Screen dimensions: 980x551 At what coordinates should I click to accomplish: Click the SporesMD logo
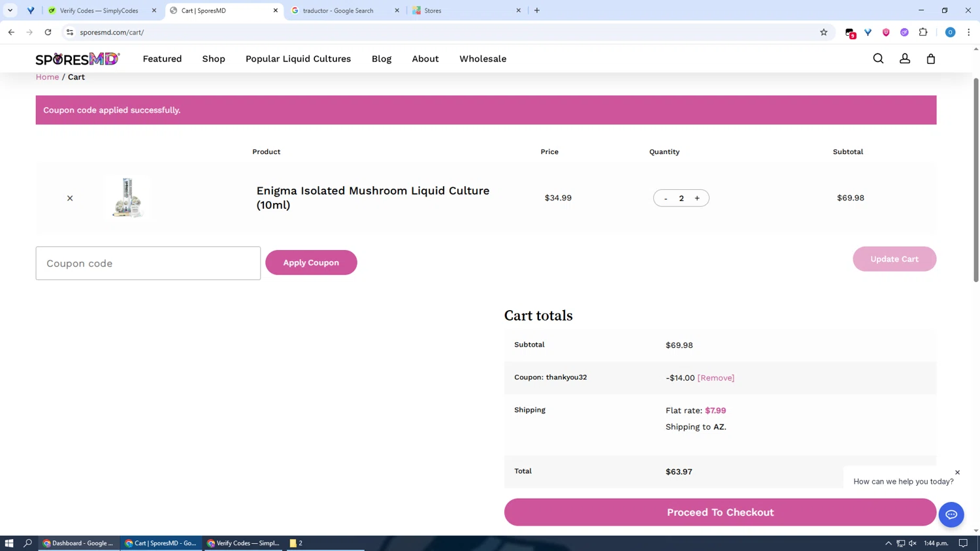[78, 59]
